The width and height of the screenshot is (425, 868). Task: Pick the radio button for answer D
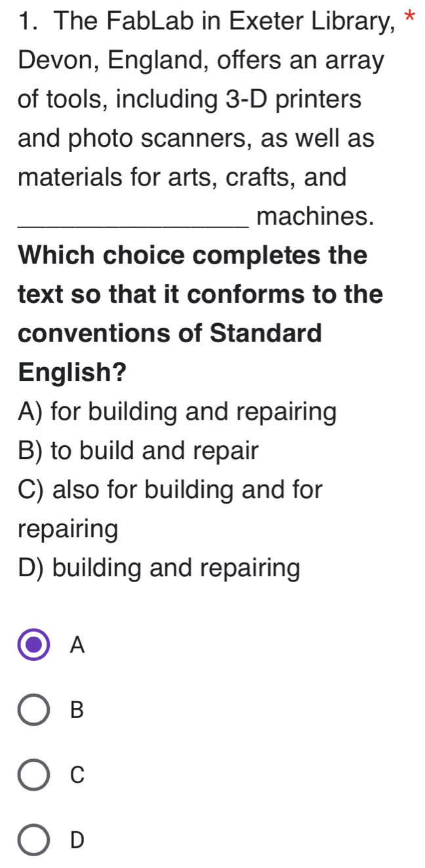tap(34, 839)
